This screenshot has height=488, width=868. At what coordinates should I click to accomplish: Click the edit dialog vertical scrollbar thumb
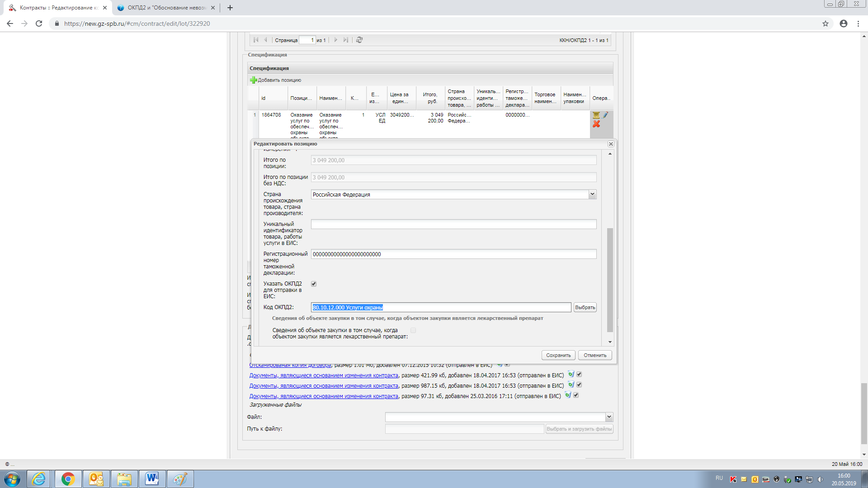click(x=610, y=280)
